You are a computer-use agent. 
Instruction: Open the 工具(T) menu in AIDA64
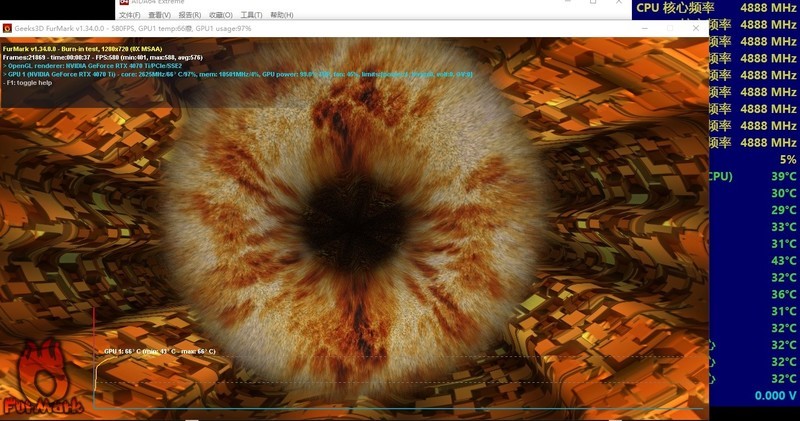pyautogui.click(x=252, y=15)
